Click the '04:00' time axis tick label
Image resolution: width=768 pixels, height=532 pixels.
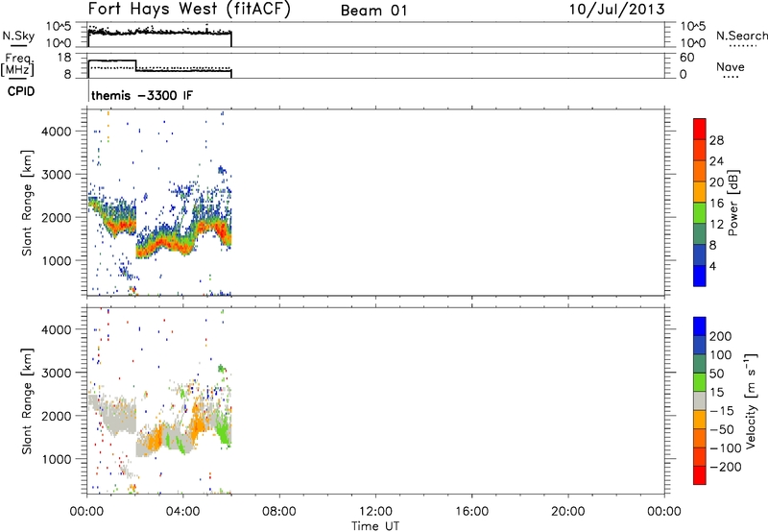pyautogui.click(x=182, y=512)
